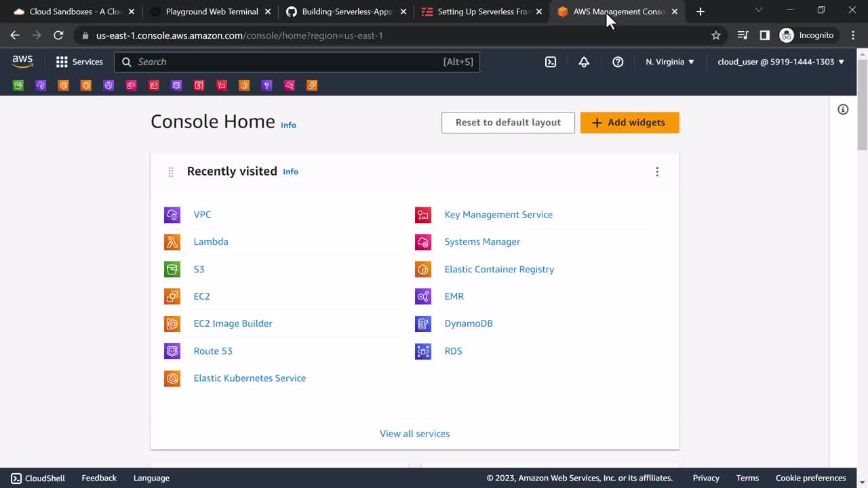Open the Elastic Container Registry link

(x=499, y=269)
